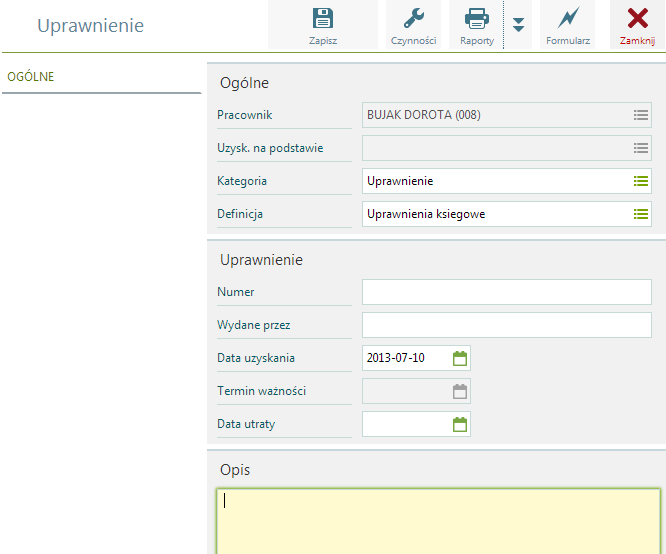Open the Definicja list picker icon
Screen dimensions: 666x554
coord(641,214)
